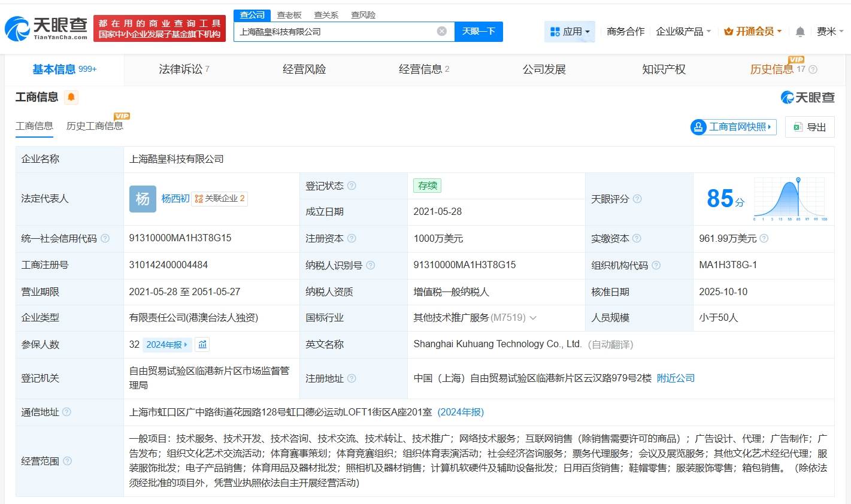Click the orange monitoring bell beside 工商信息

[x=71, y=97]
